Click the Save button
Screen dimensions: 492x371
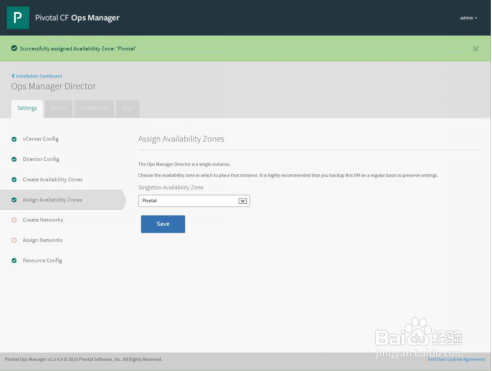tap(163, 224)
